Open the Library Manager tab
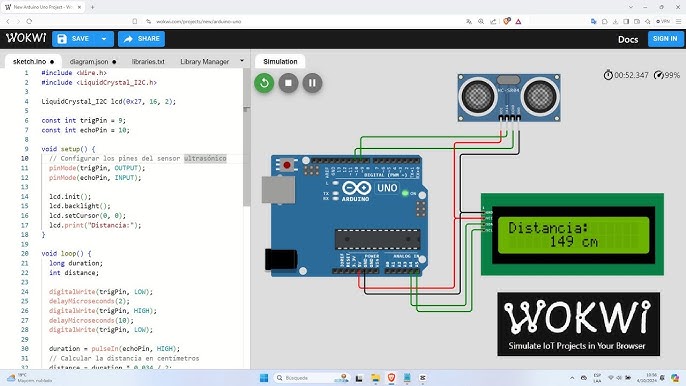686x386 pixels. click(204, 62)
